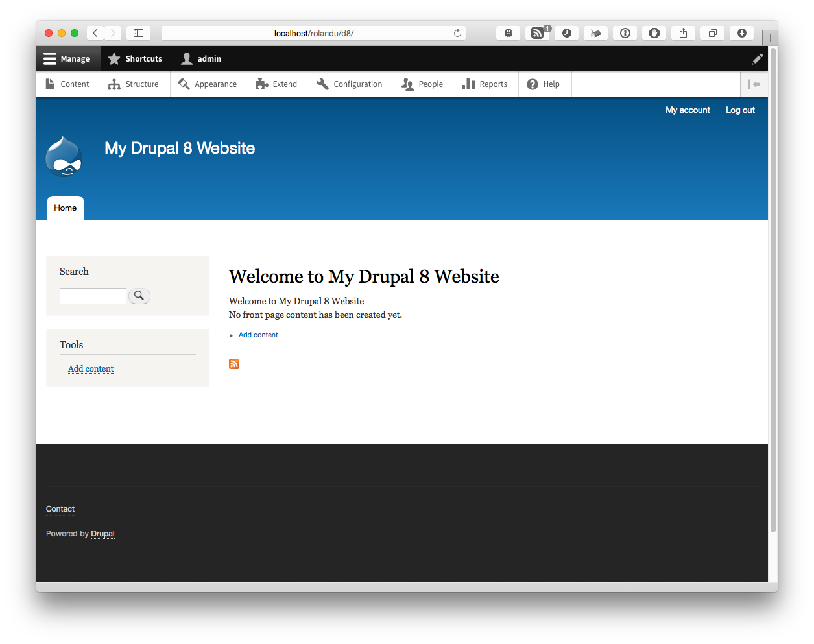The height and width of the screenshot is (644, 814).
Task: Click the Ghostery ghost extension icon
Action: [509, 33]
